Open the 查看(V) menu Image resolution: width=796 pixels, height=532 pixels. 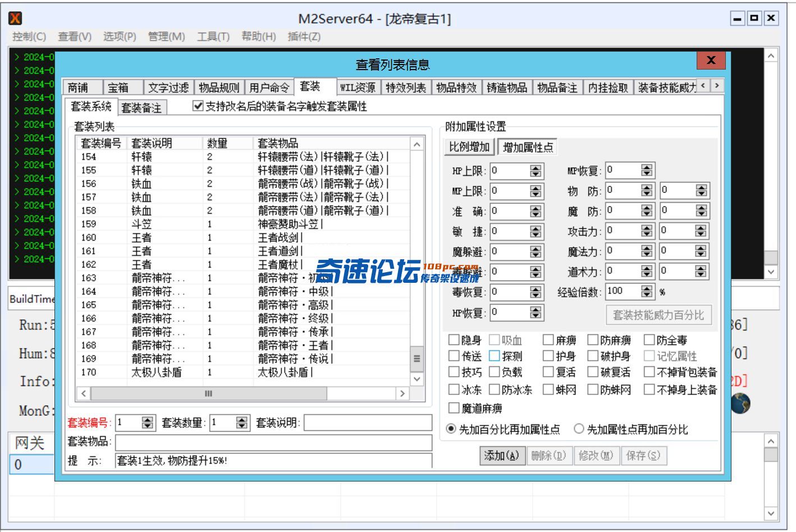[75, 36]
